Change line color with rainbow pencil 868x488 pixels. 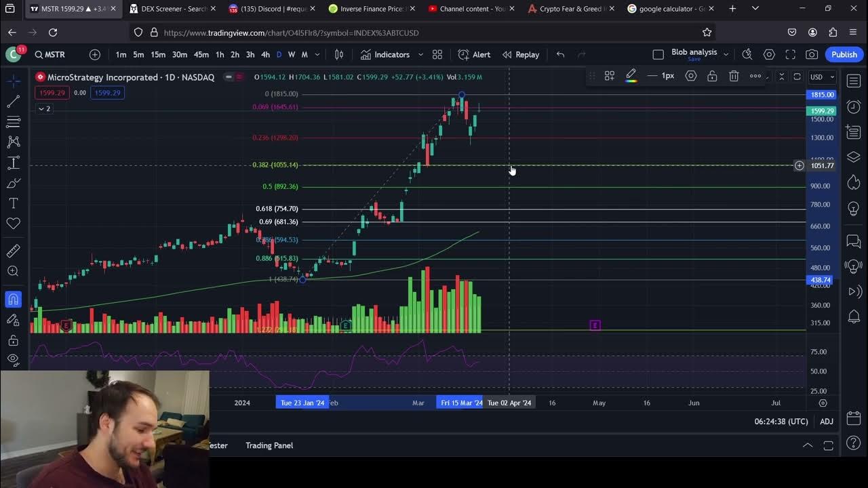pyautogui.click(x=631, y=76)
